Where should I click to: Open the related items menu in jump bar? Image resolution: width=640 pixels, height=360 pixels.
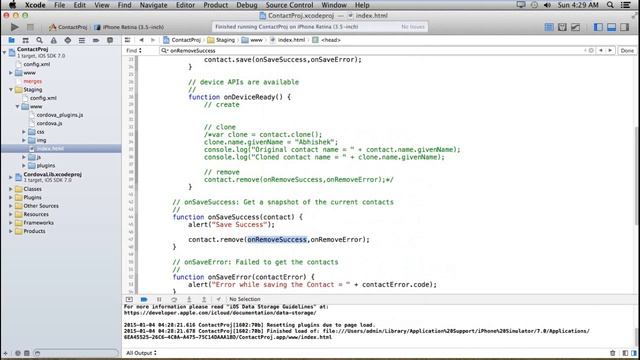click(x=127, y=40)
